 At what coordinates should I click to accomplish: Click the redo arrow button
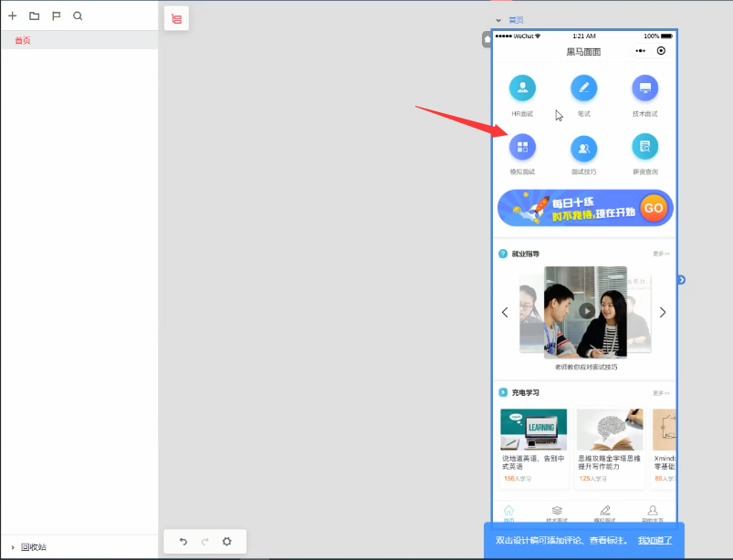point(204,542)
